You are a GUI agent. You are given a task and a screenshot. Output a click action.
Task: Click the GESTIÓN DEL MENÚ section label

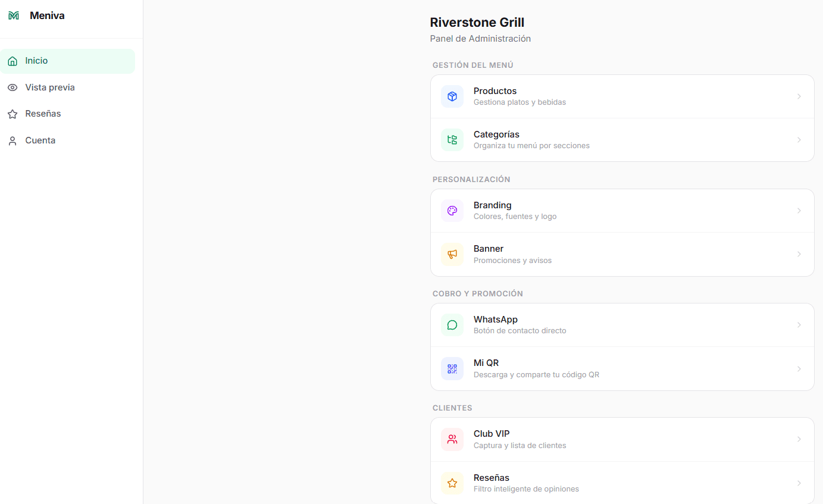point(472,65)
